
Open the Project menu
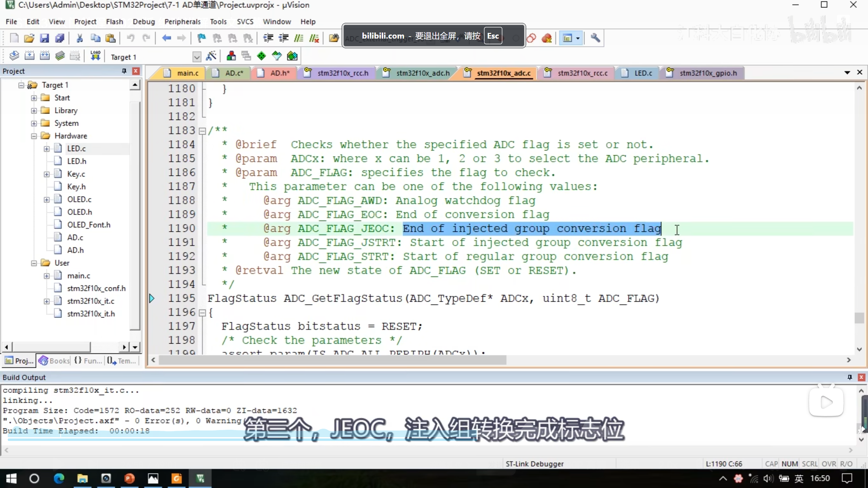[85, 21]
